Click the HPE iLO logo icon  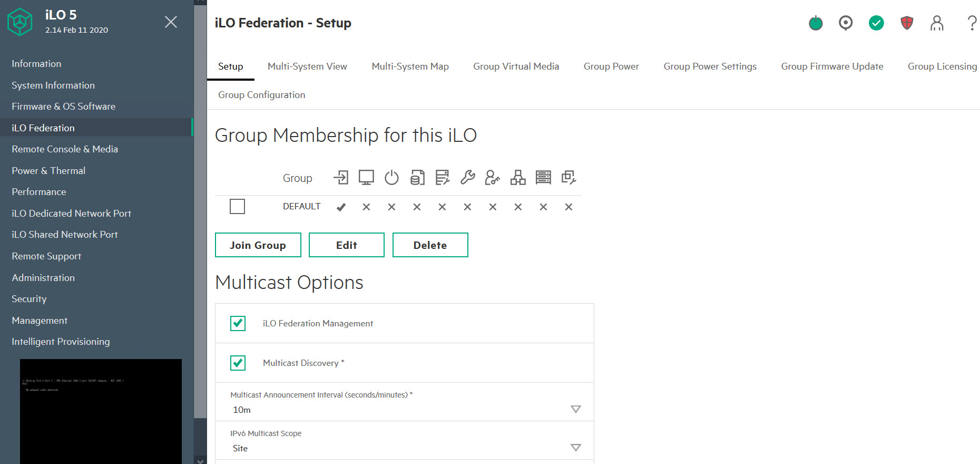20,22
